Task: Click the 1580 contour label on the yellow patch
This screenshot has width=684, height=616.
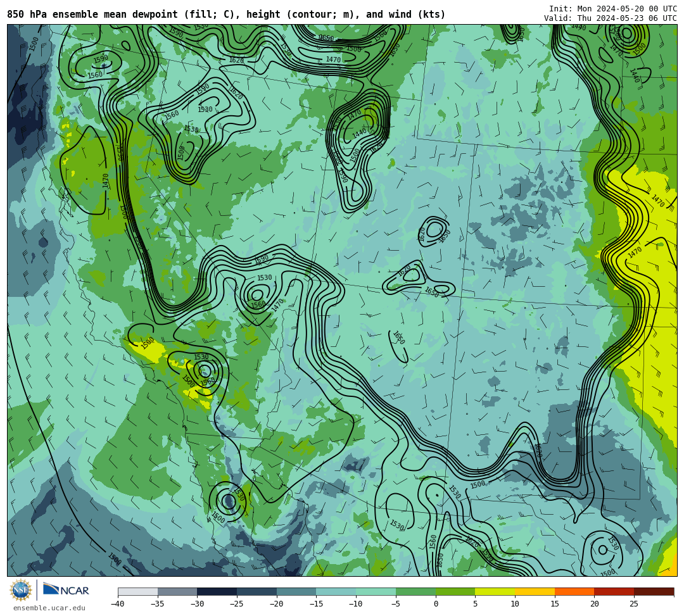Action: (148, 343)
